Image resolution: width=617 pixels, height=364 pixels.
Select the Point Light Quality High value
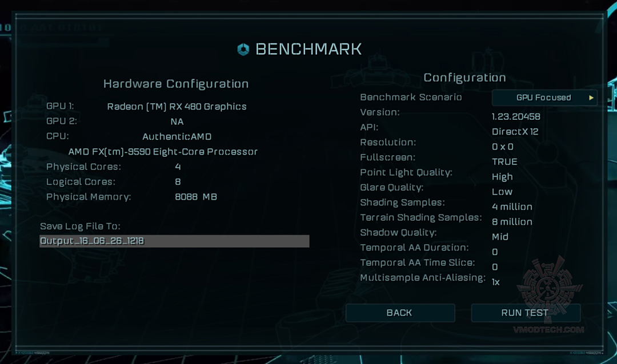[x=502, y=177]
